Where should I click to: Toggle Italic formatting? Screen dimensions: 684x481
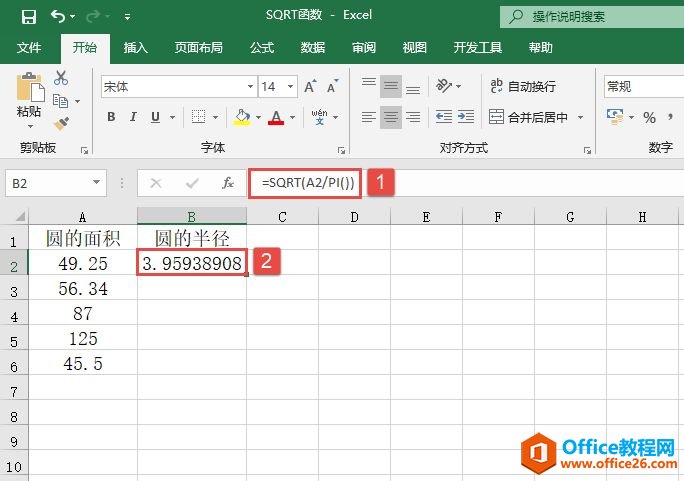(x=133, y=116)
